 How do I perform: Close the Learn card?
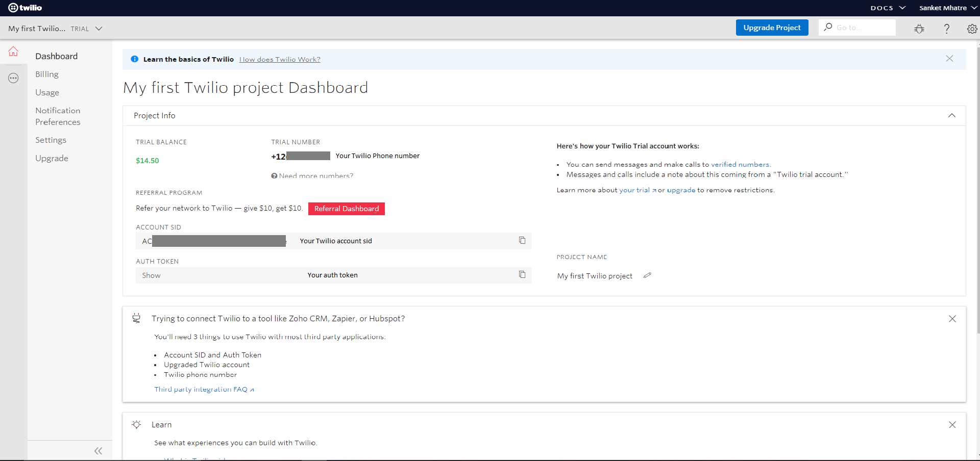tap(952, 425)
